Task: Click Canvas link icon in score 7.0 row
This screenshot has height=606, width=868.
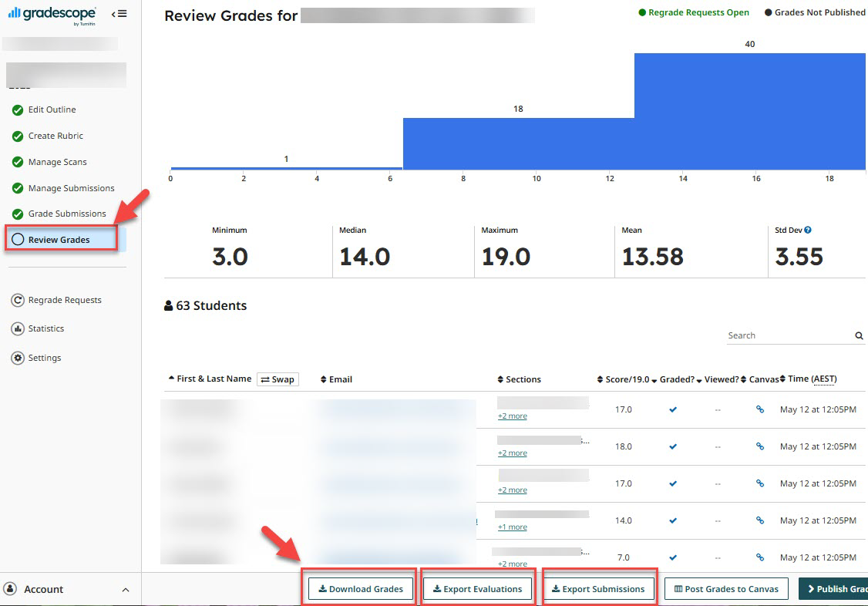Action: point(760,558)
